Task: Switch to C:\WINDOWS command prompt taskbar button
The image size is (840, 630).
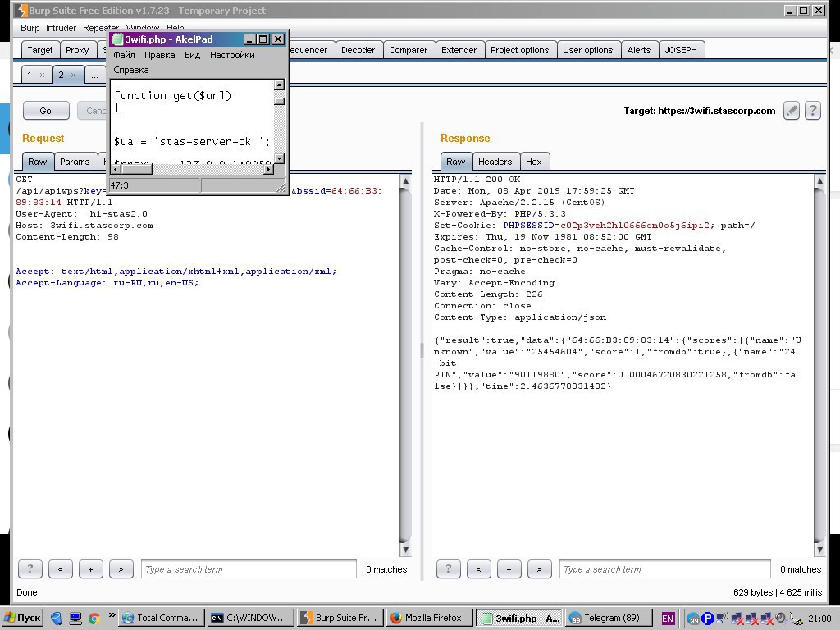Action: pos(251,618)
